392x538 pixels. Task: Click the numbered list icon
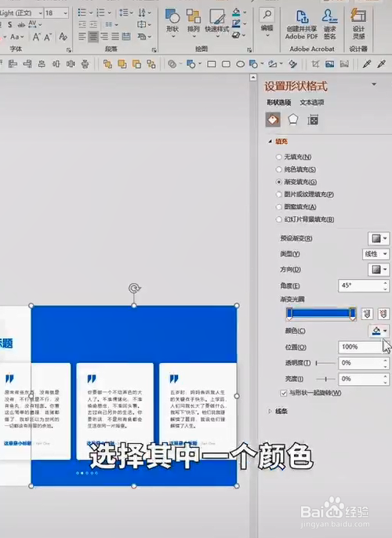[x=100, y=13]
